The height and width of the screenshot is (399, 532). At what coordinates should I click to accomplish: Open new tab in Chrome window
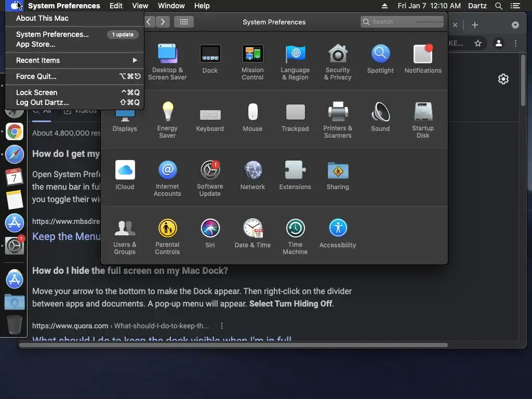475,25
